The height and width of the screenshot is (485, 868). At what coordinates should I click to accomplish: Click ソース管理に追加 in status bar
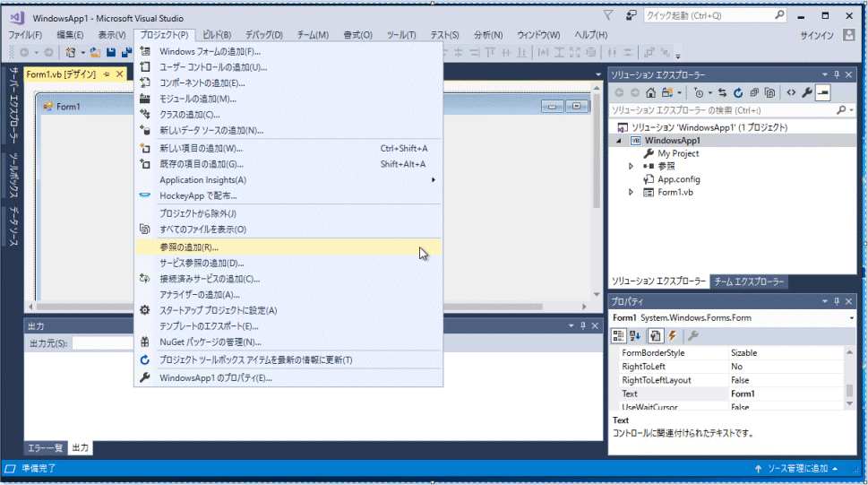click(x=797, y=469)
